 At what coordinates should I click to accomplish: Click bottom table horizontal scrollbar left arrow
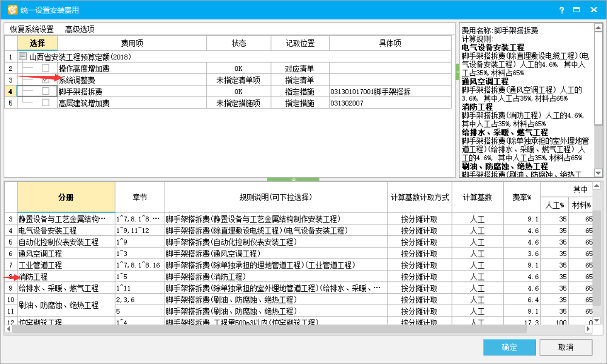click(8, 329)
